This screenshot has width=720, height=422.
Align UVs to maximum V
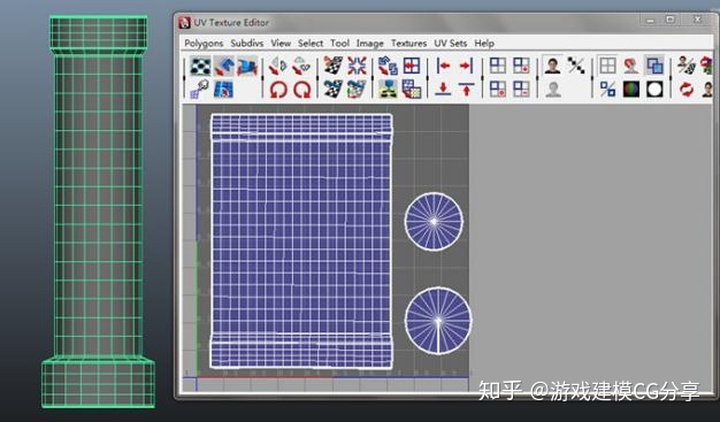(x=466, y=89)
